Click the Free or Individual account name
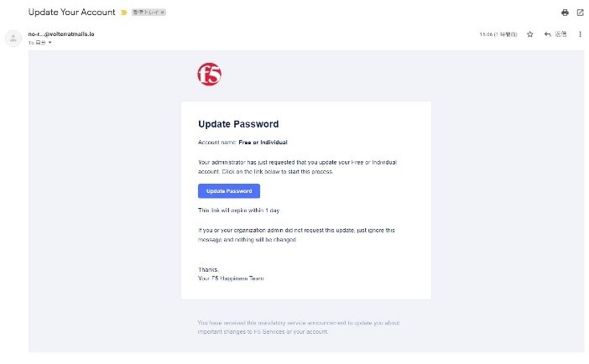 [263, 143]
